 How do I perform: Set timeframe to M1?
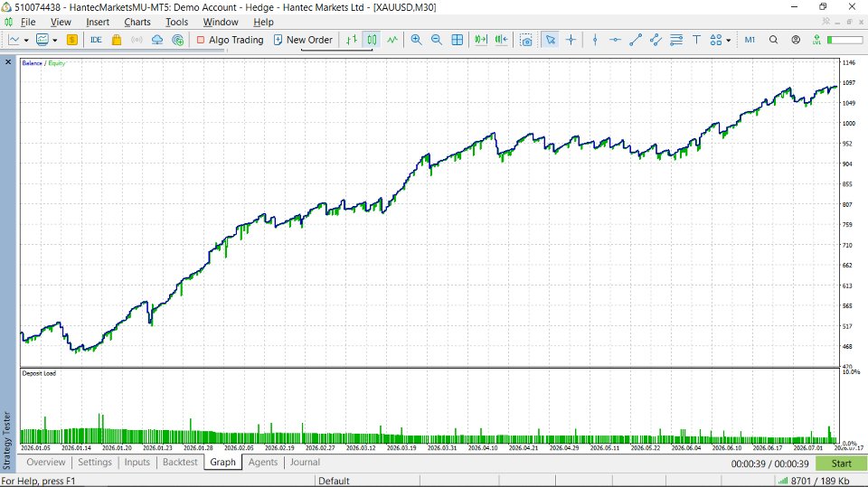(x=750, y=40)
